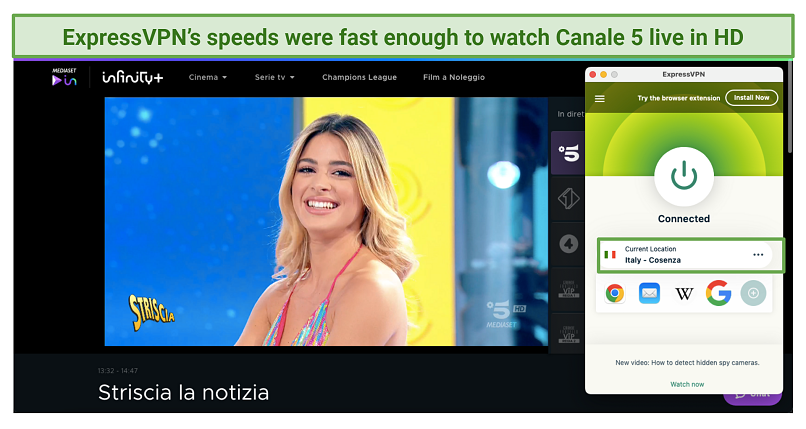The height and width of the screenshot is (429, 806).
Task: Expand the Serie tv dropdown menu
Action: (274, 77)
